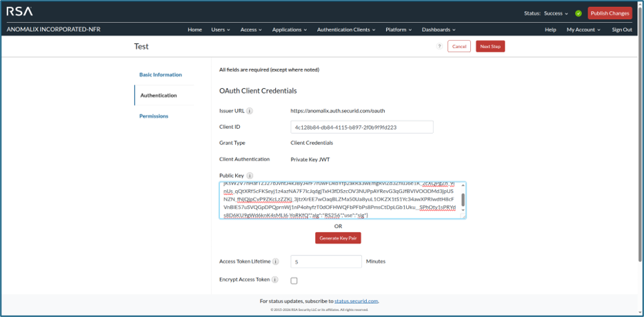This screenshot has height=317, width=644.
Task: Click the Client ID input field
Action: point(362,127)
